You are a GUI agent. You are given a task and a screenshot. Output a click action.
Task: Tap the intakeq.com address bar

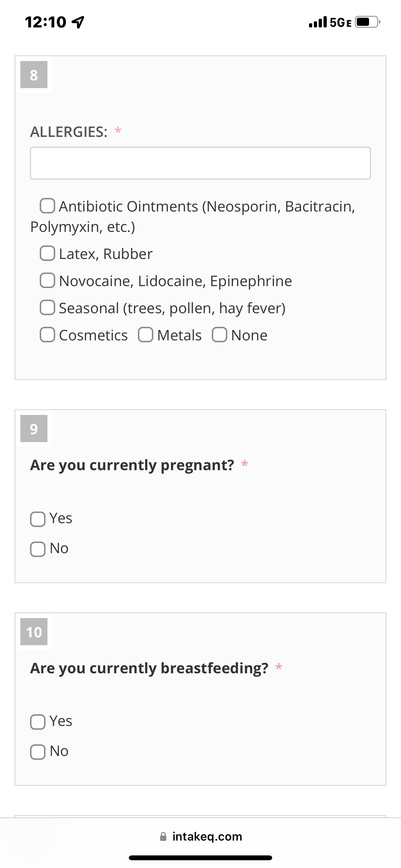click(x=200, y=836)
